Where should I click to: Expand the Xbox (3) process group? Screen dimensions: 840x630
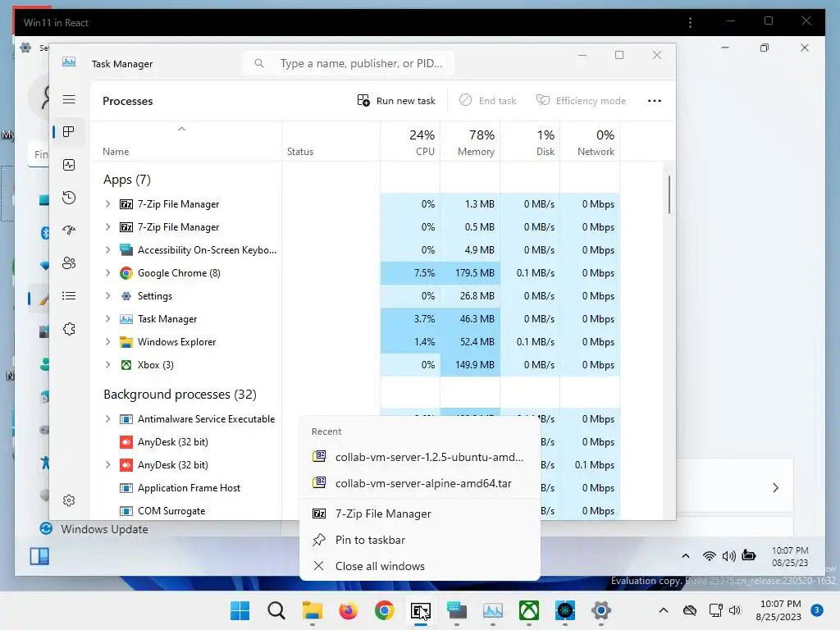coord(107,365)
